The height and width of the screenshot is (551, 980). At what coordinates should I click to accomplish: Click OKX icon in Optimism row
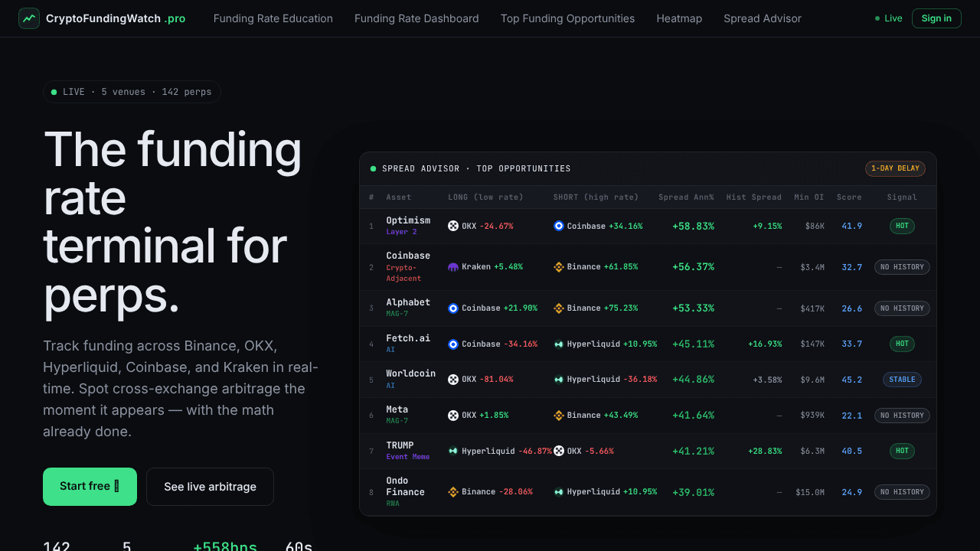(x=453, y=226)
